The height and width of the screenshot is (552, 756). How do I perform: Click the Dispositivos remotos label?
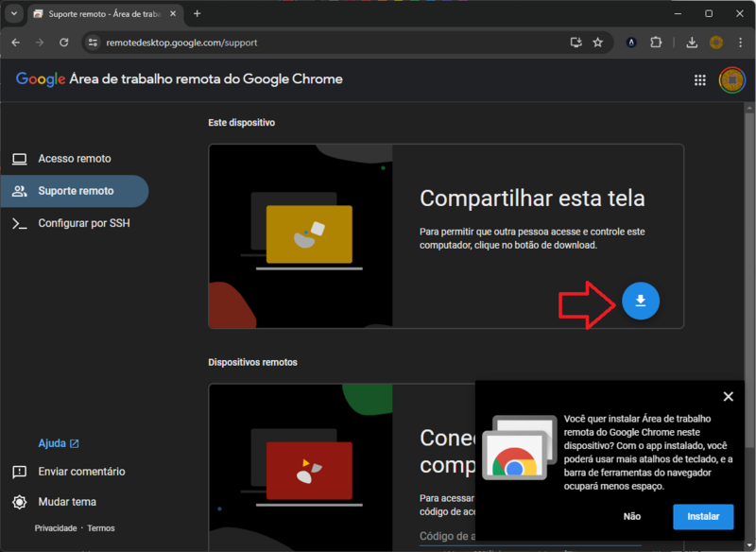pyautogui.click(x=252, y=362)
